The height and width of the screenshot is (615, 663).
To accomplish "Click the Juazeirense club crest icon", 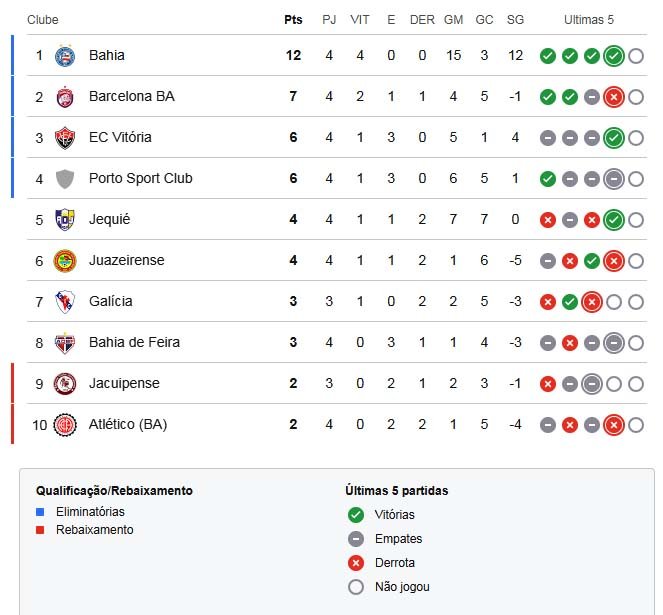I will click(x=65, y=261).
